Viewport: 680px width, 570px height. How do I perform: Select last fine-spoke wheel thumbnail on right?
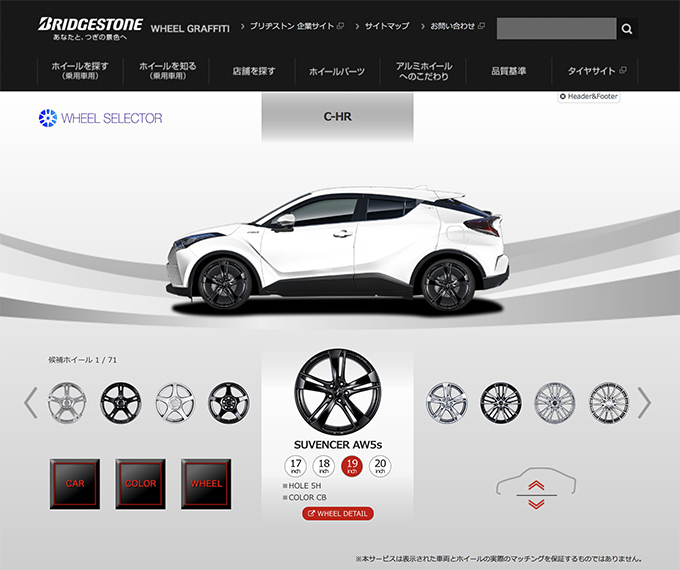point(609,403)
